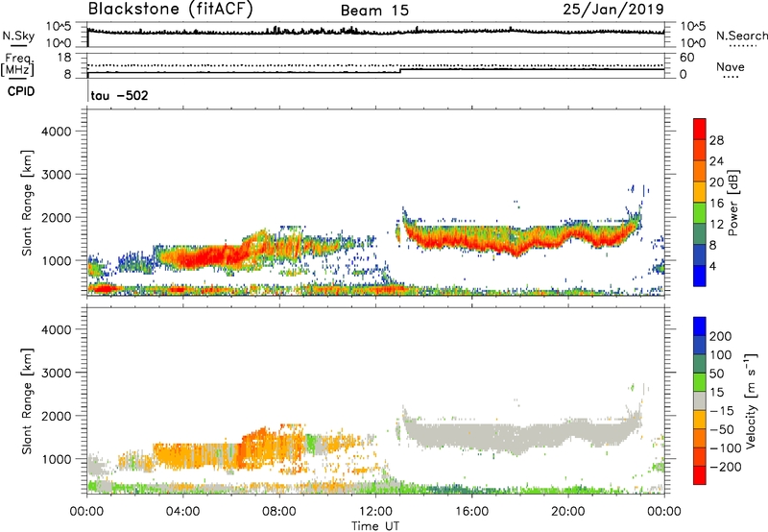This screenshot has width=768, height=532.
Task: Click the "N.Sky" legend label
Action: 18,36
